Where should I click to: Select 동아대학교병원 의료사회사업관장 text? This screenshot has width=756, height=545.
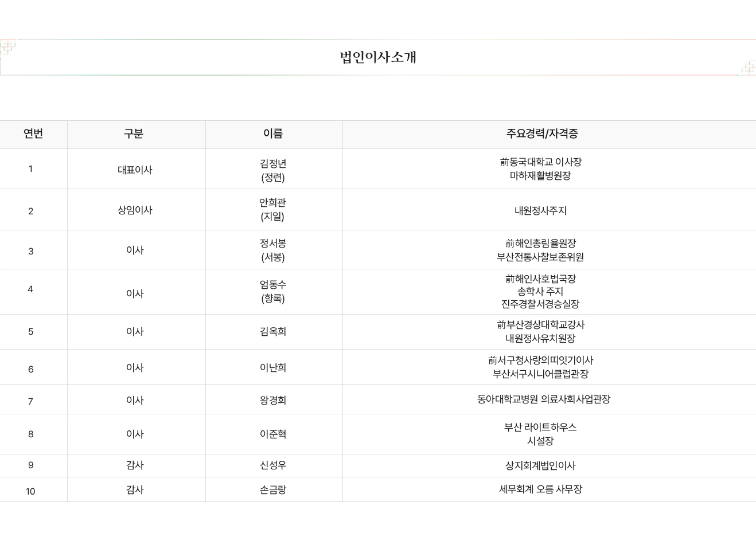(544, 399)
